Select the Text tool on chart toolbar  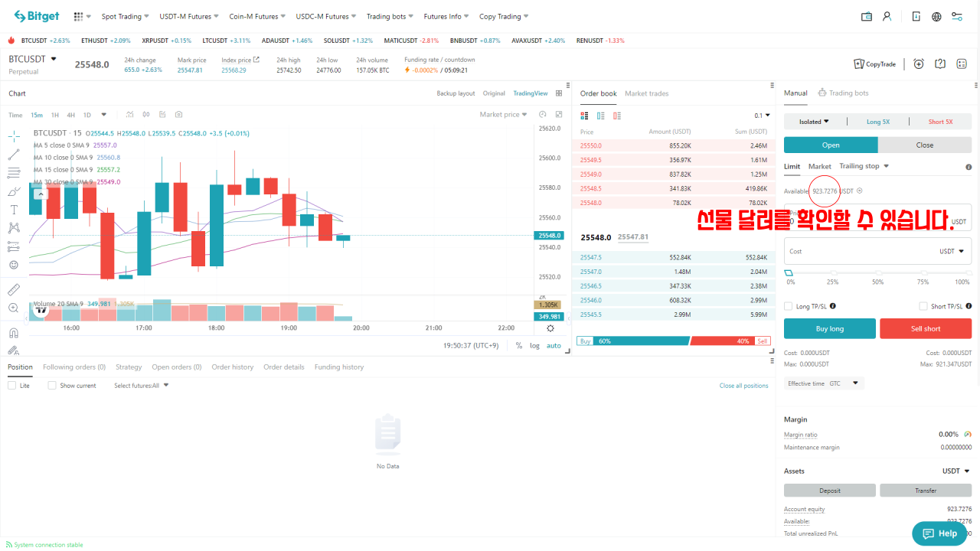tap(14, 210)
